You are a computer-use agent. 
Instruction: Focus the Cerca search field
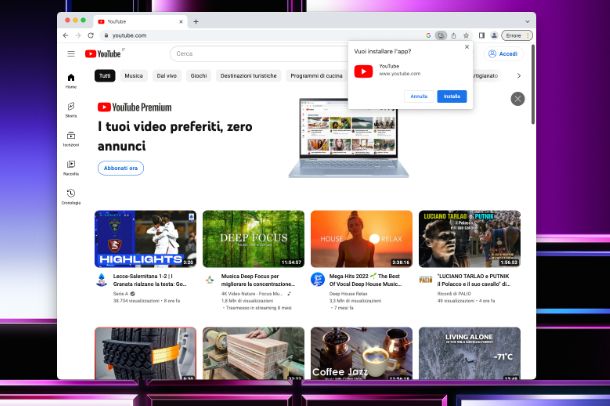(x=258, y=54)
